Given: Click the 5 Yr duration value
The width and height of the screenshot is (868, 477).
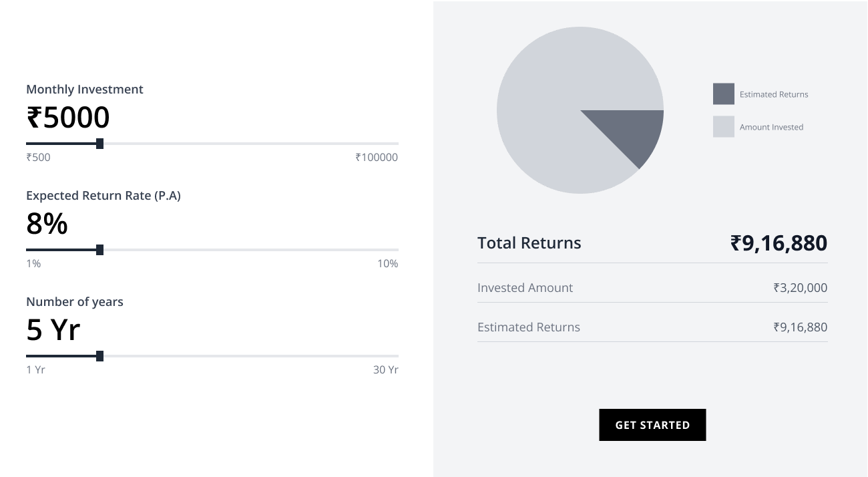Looking at the screenshot, I should (53, 330).
